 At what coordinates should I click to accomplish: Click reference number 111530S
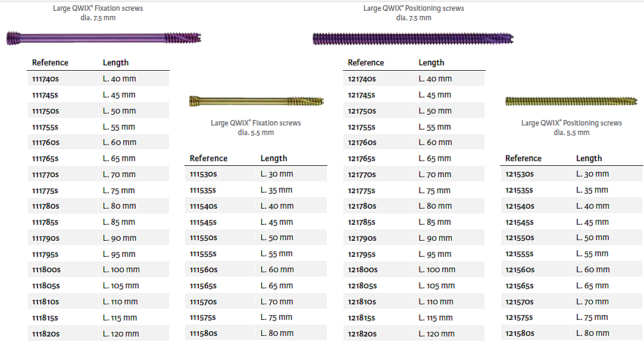[x=204, y=174]
